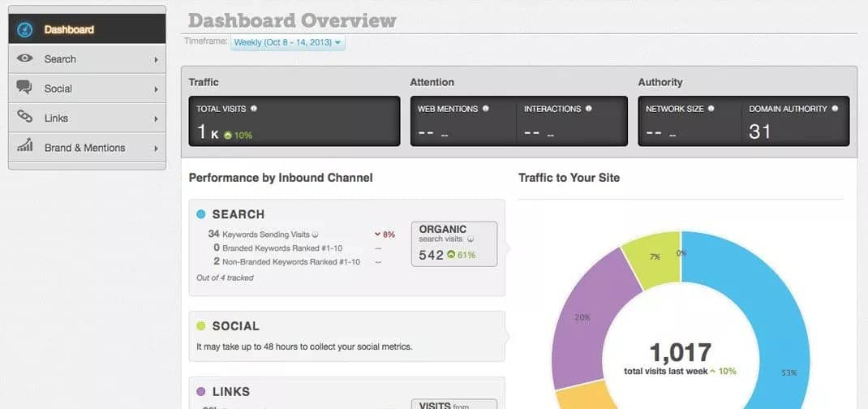
Task: Click the Search eye icon in sidebar
Action: tap(25, 58)
